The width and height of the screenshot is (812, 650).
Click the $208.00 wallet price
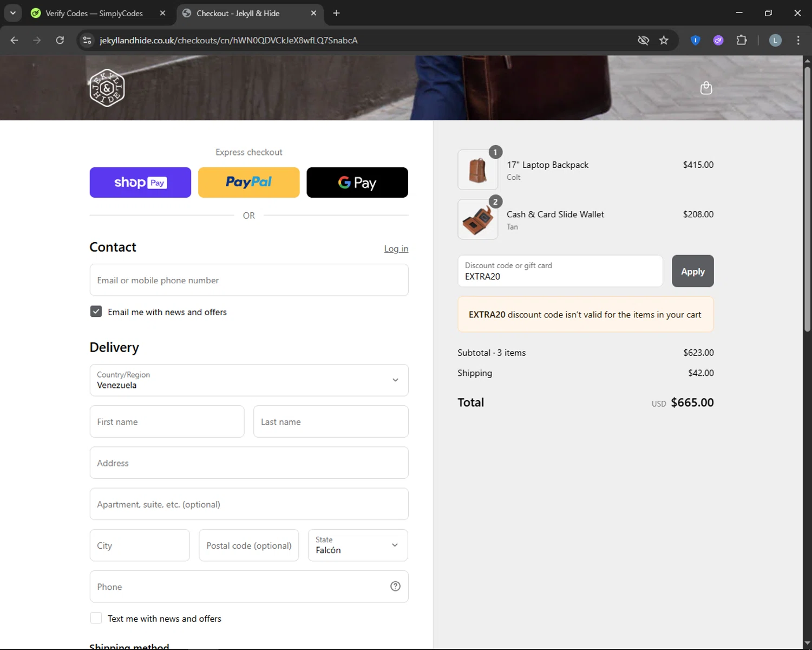point(698,214)
